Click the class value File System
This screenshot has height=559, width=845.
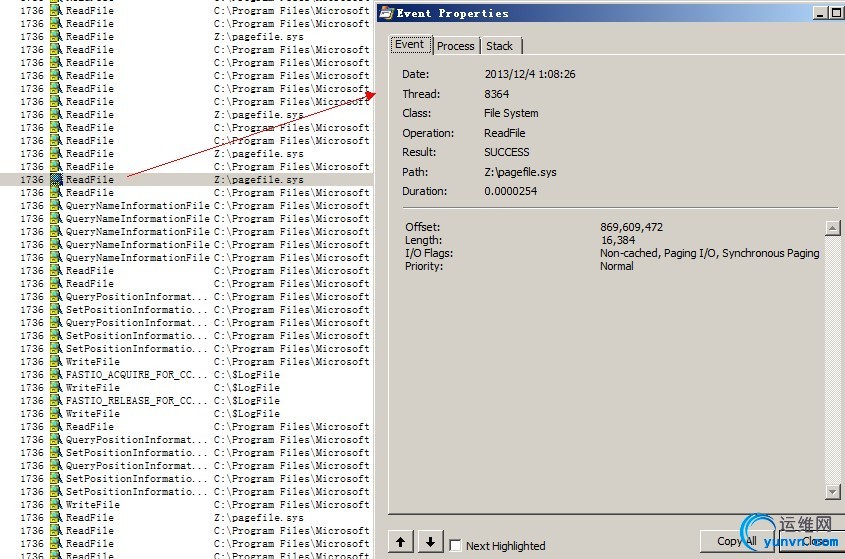[511, 113]
